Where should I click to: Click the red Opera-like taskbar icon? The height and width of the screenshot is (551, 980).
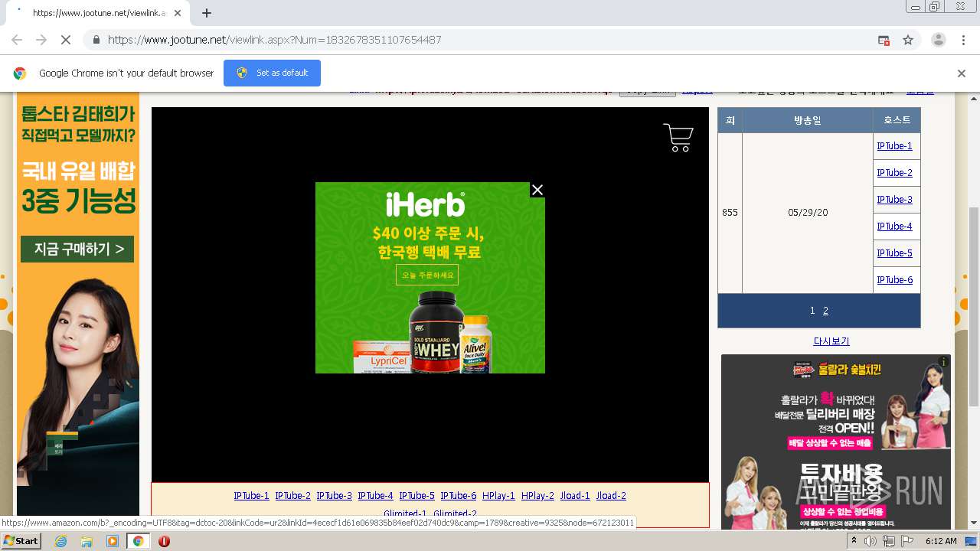[164, 541]
